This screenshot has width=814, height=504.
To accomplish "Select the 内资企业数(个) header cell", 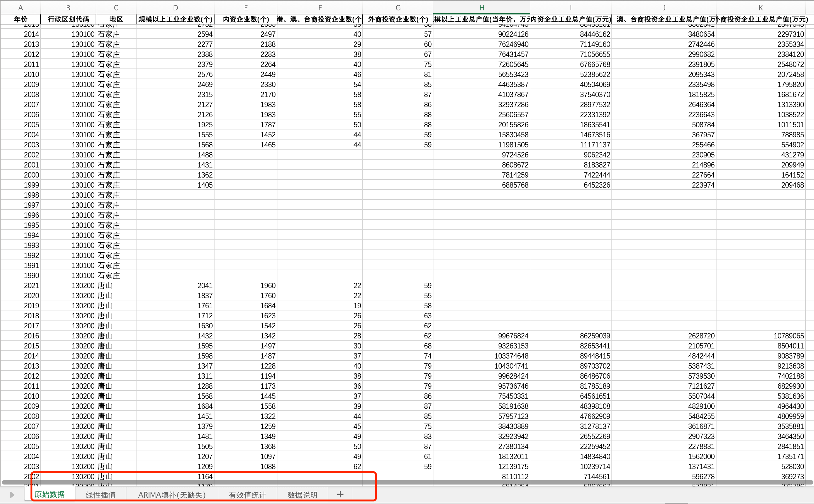I will pos(246,19).
